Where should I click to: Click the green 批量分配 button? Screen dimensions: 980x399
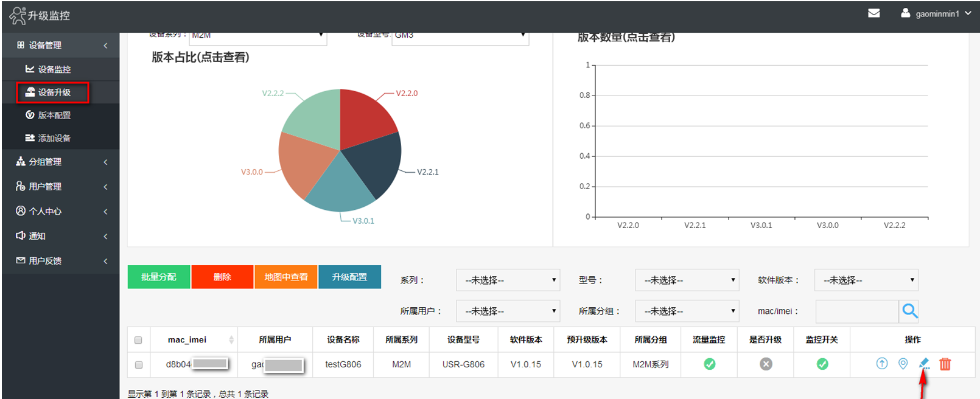[x=158, y=277]
